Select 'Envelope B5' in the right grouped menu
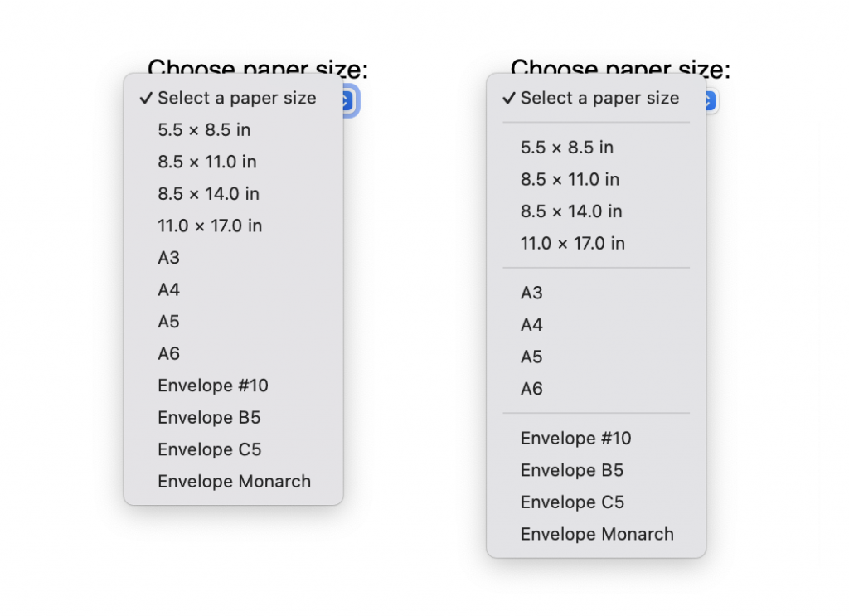 571,470
